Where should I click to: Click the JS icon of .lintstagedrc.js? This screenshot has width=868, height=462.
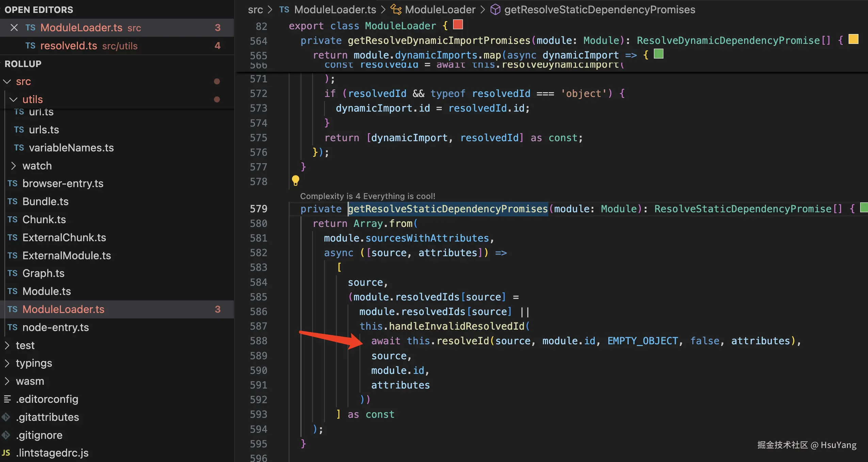(x=6, y=453)
